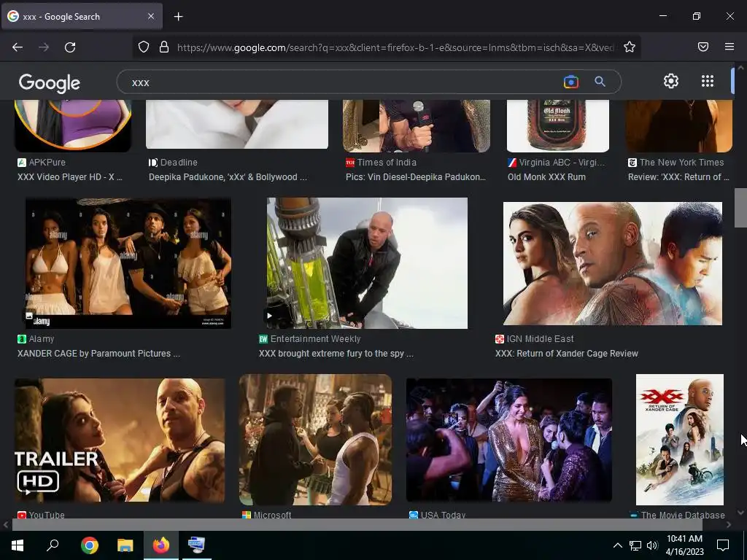Open Google quick settings gear
This screenshot has width=747, height=560.
[x=671, y=81]
